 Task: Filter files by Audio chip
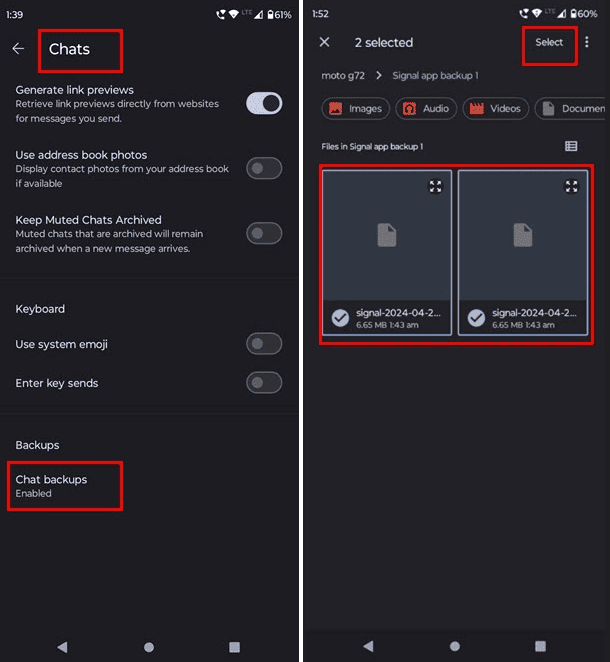point(426,109)
